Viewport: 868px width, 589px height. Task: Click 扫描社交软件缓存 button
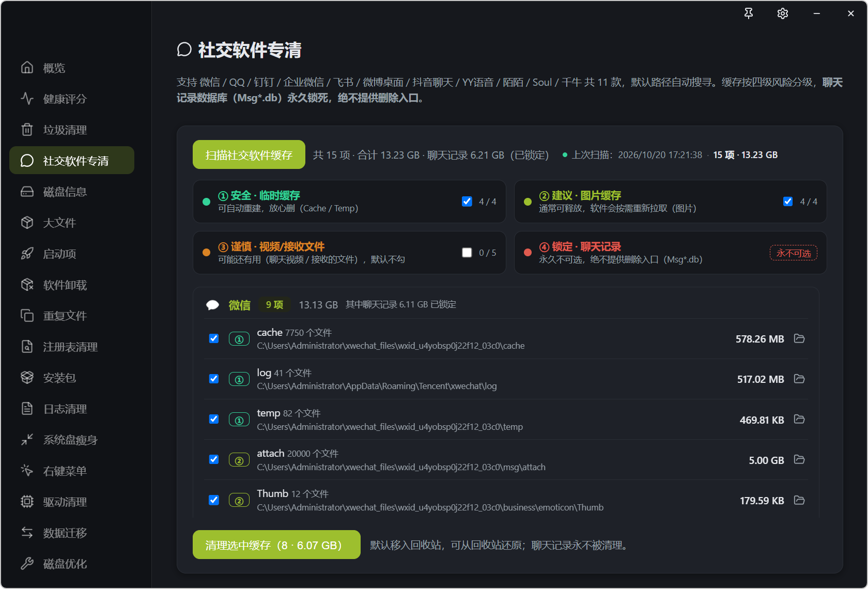click(249, 154)
